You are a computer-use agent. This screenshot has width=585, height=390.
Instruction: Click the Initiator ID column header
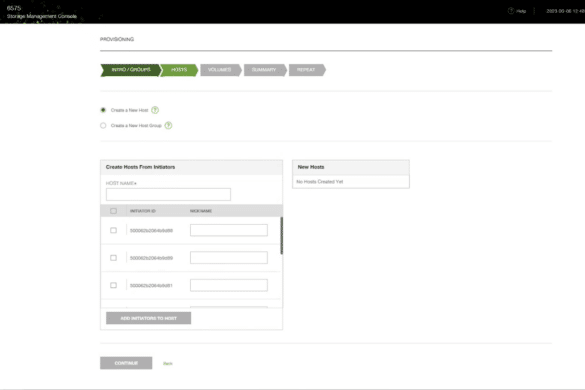[x=143, y=211]
